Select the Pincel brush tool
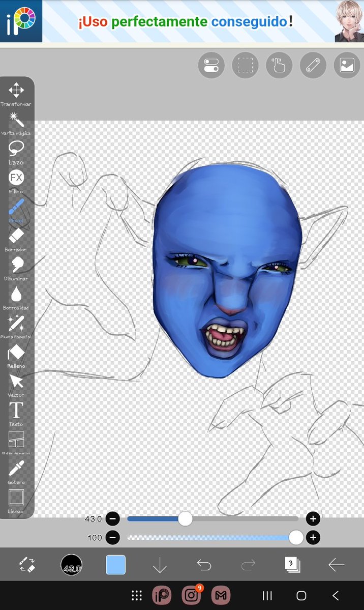364x610 pixels. 16,211
